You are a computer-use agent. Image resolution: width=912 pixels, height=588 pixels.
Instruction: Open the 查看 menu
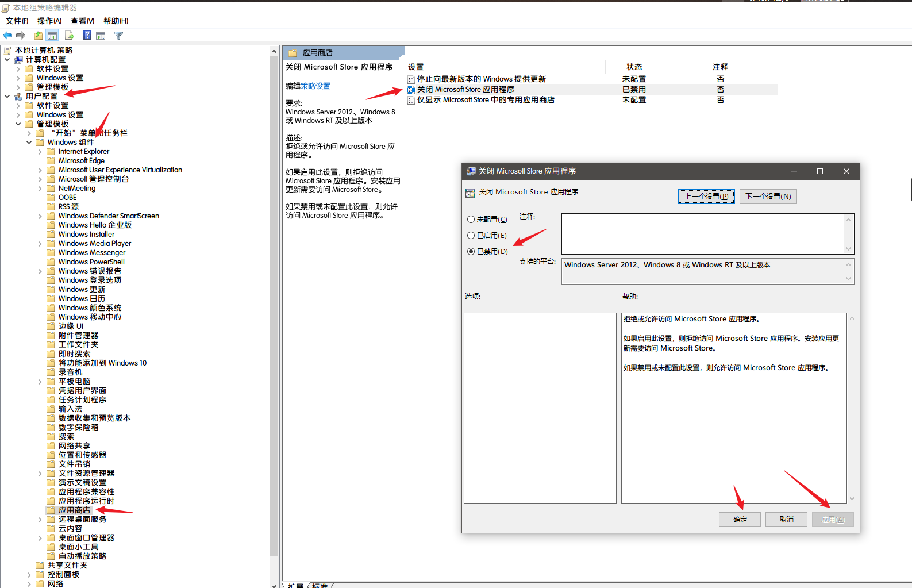[82, 21]
